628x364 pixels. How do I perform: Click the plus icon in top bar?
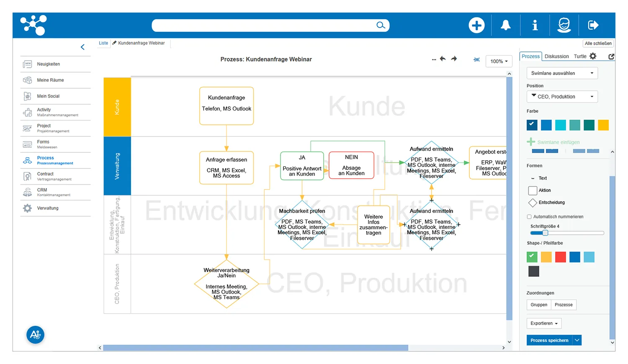(476, 26)
